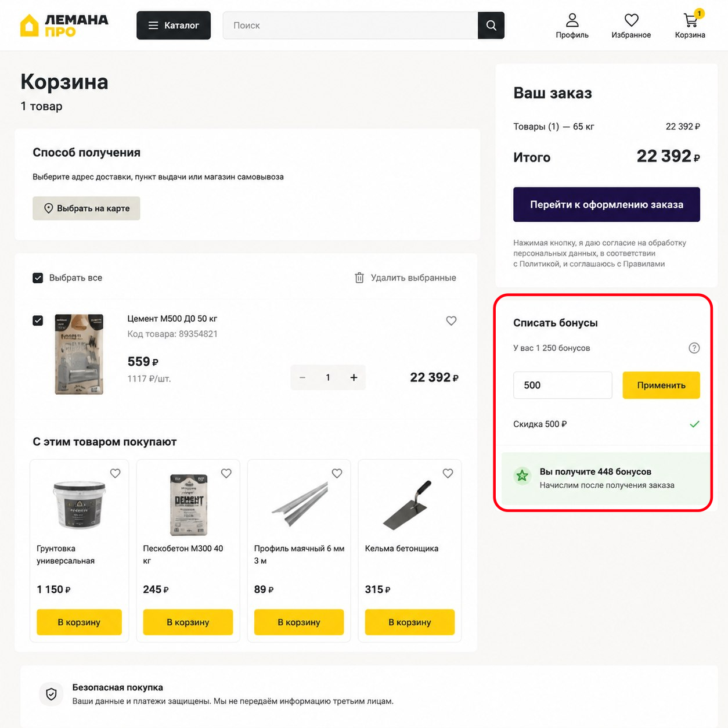Viewport: 728px width, 728px height.
Task: Increase cement quantity with plus button
Action: pyautogui.click(x=354, y=377)
